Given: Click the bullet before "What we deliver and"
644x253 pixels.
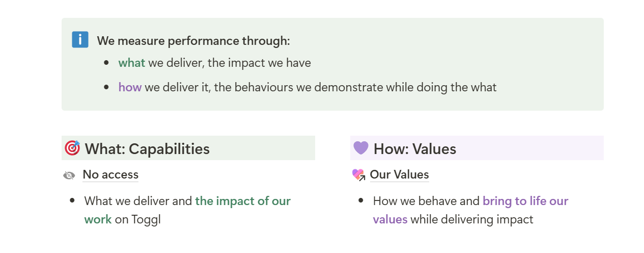Looking at the screenshot, I should (72, 200).
